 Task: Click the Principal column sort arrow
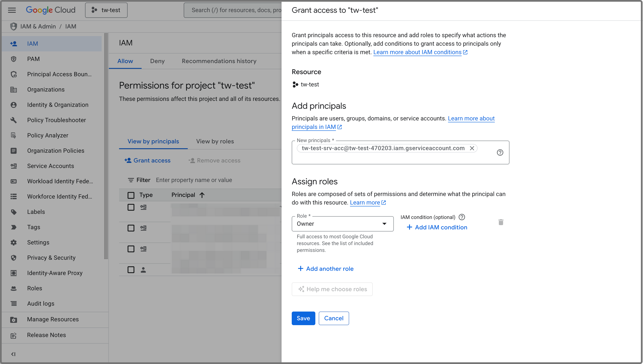202,195
